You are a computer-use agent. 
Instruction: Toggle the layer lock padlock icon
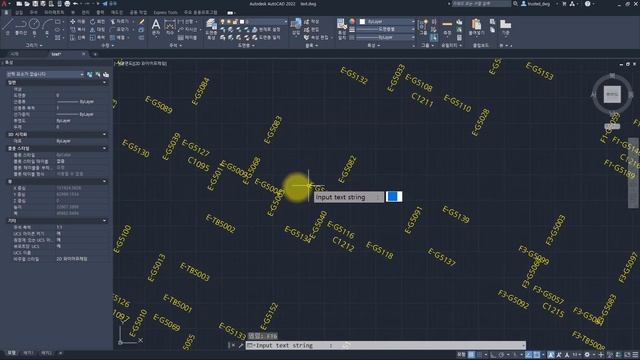[235, 22]
